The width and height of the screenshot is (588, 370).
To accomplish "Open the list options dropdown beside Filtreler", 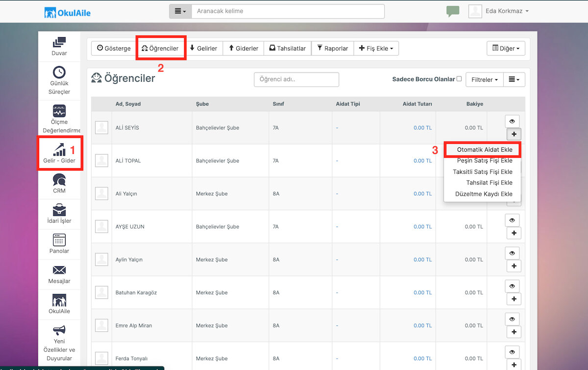I will click(514, 79).
